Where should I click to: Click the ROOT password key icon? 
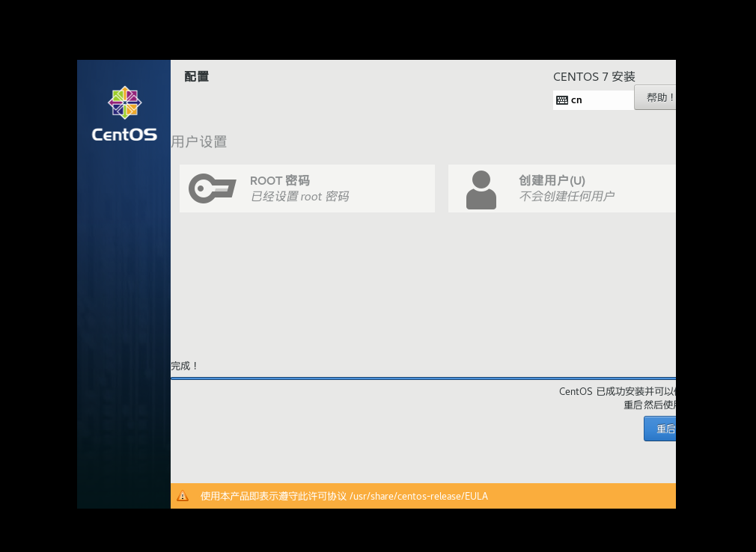(x=212, y=188)
